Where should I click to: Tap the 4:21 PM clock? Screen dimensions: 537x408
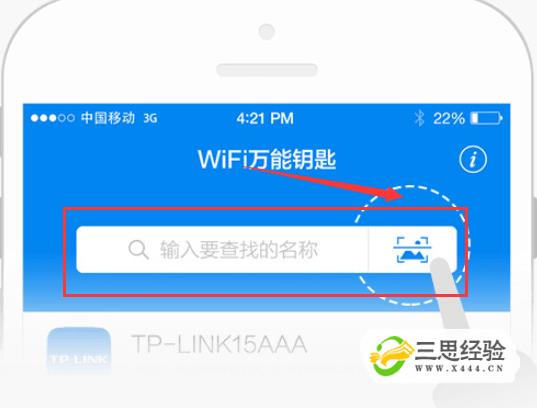pyautogui.click(x=265, y=119)
